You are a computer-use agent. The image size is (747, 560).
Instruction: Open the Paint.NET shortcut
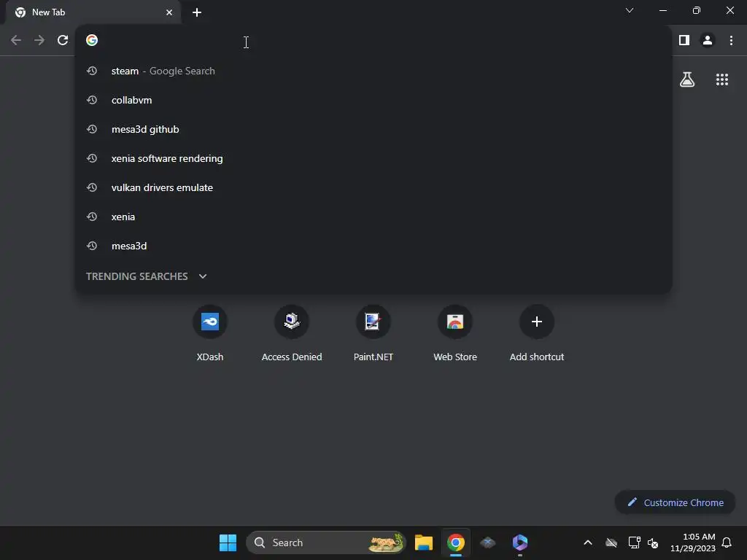coord(373,333)
